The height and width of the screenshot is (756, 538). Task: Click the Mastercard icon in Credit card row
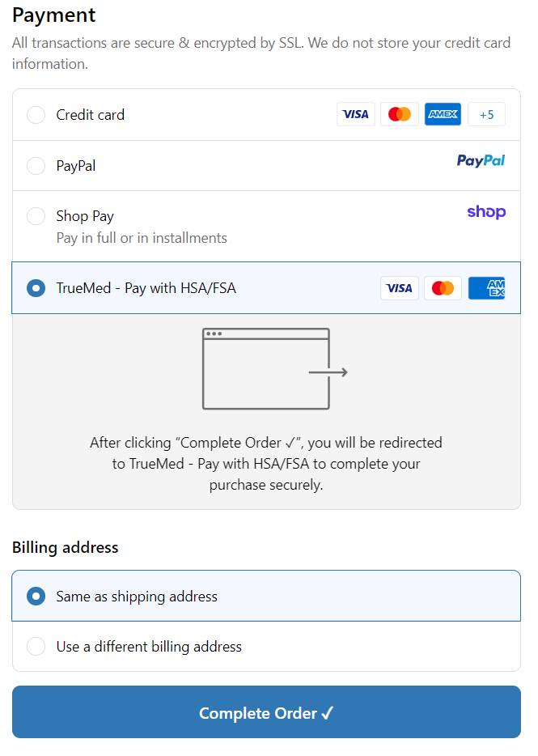click(x=400, y=115)
